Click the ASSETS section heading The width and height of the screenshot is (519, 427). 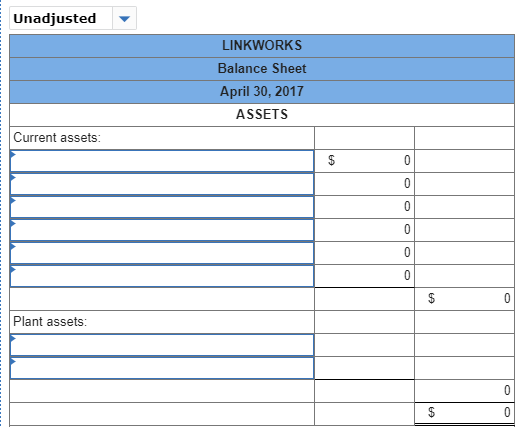(x=262, y=115)
